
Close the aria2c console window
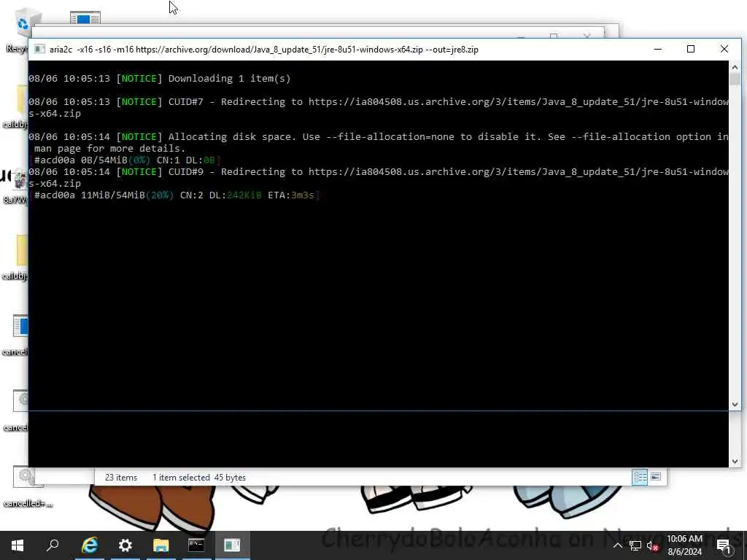724,49
